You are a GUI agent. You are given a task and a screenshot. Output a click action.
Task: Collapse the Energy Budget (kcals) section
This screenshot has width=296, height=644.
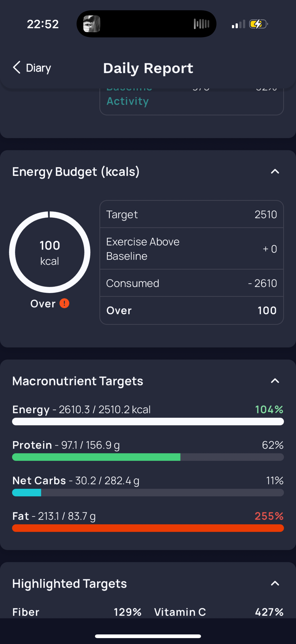pyautogui.click(x=275, y=171)
